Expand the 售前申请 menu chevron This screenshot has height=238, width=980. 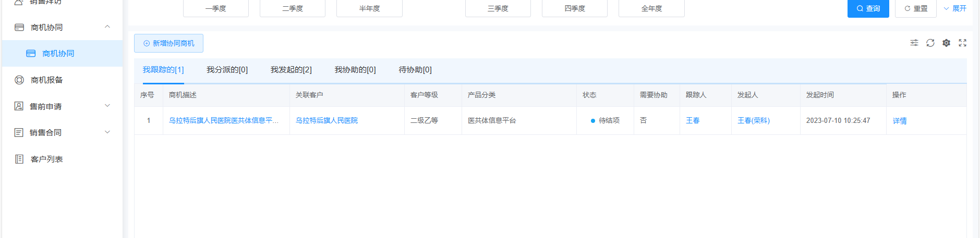click(x=107, y=106)
